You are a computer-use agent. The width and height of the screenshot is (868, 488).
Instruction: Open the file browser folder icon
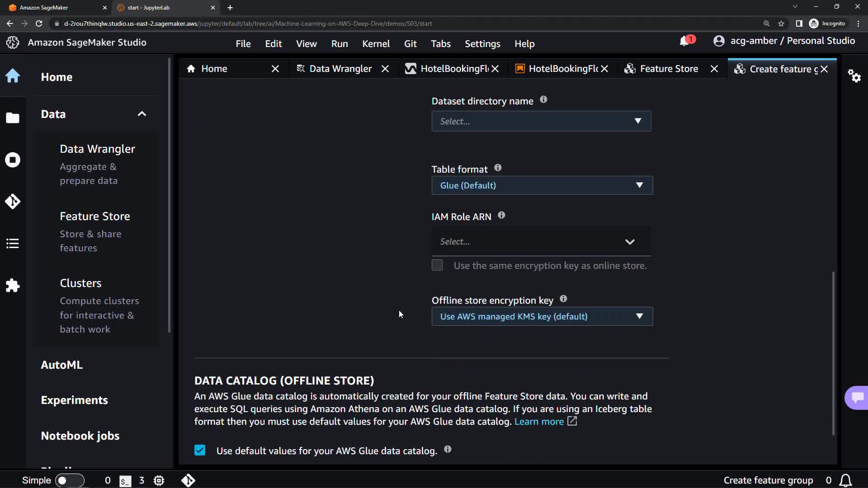(13, 118)
